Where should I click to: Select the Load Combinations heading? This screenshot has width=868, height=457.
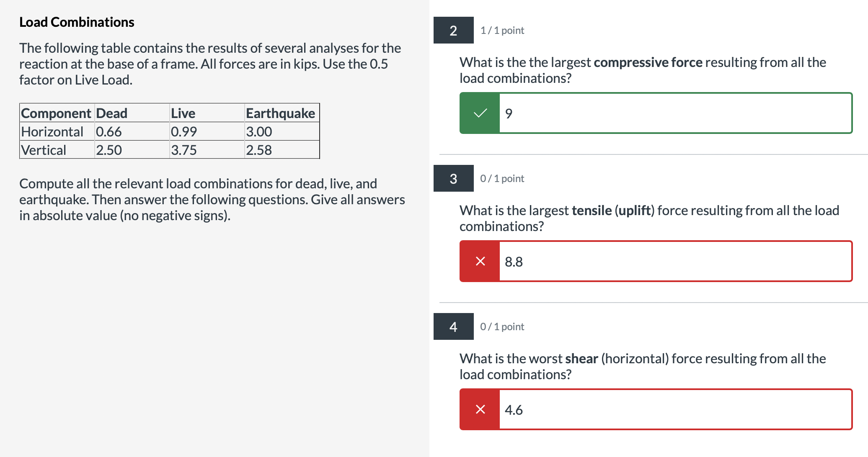(77, 21)
